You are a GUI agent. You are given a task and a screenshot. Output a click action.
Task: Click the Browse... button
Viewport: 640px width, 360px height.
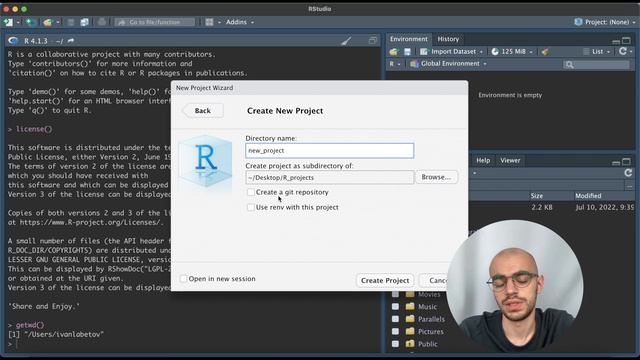pyautogui.click(x=436, y=177)
